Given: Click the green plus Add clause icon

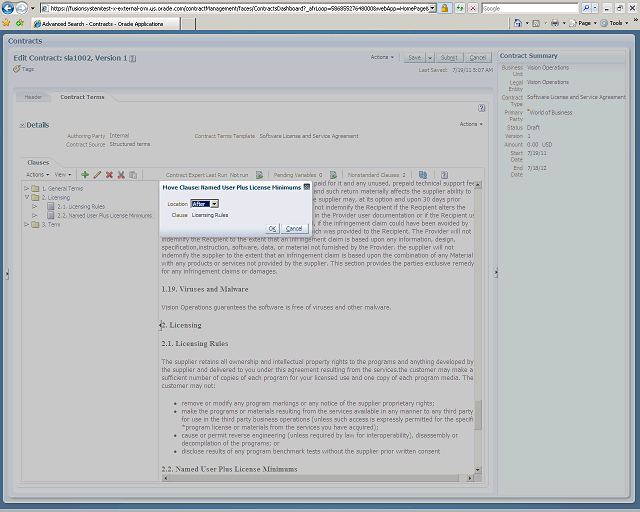Looking at the screenshot, I should click(x=85, y=175).
